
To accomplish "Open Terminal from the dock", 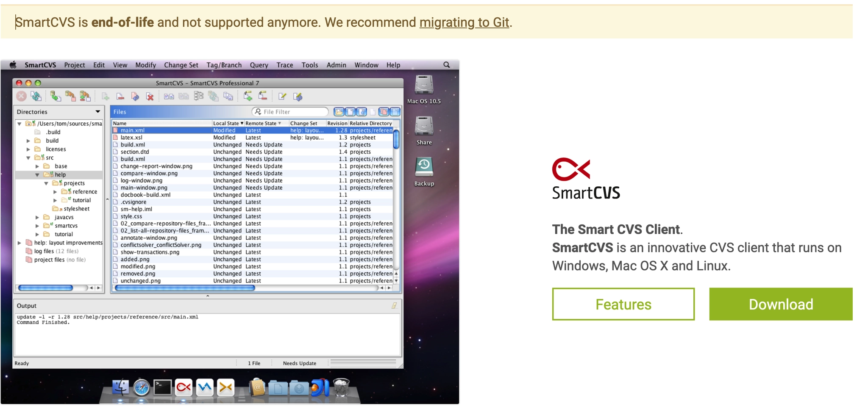I will pyautogui.click(x=162, y=387).
